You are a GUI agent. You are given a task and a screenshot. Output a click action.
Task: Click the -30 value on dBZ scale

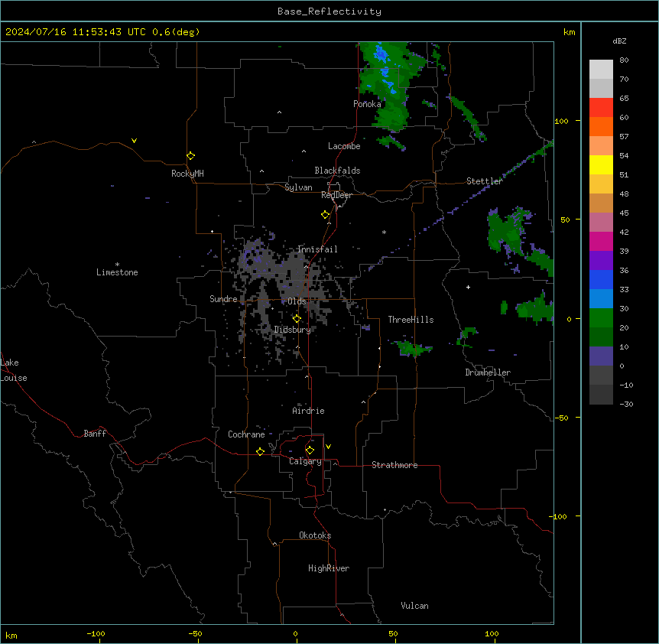point(626,405)
